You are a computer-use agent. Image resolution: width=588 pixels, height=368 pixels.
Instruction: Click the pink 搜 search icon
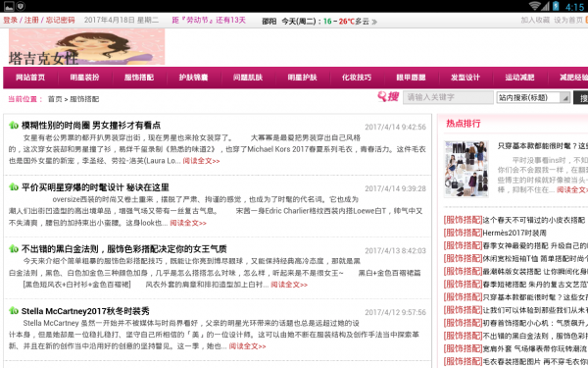pos(388,97)
